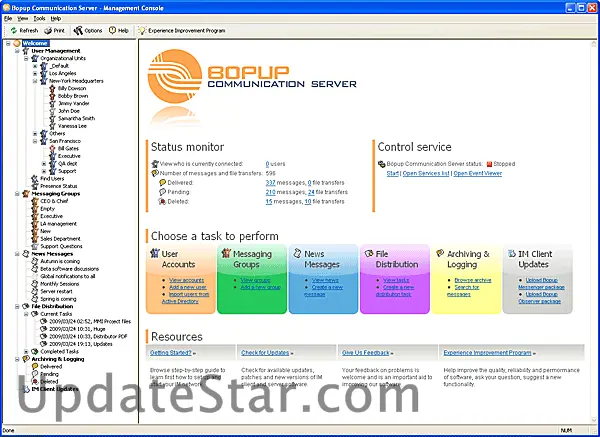Expand the QA dept node
This screenshot has width=600, height=437.
(44, 164)
